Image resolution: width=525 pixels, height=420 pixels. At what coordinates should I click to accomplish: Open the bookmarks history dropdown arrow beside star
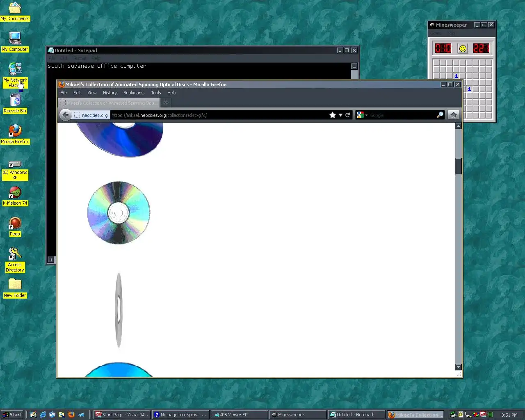point(340,115)
